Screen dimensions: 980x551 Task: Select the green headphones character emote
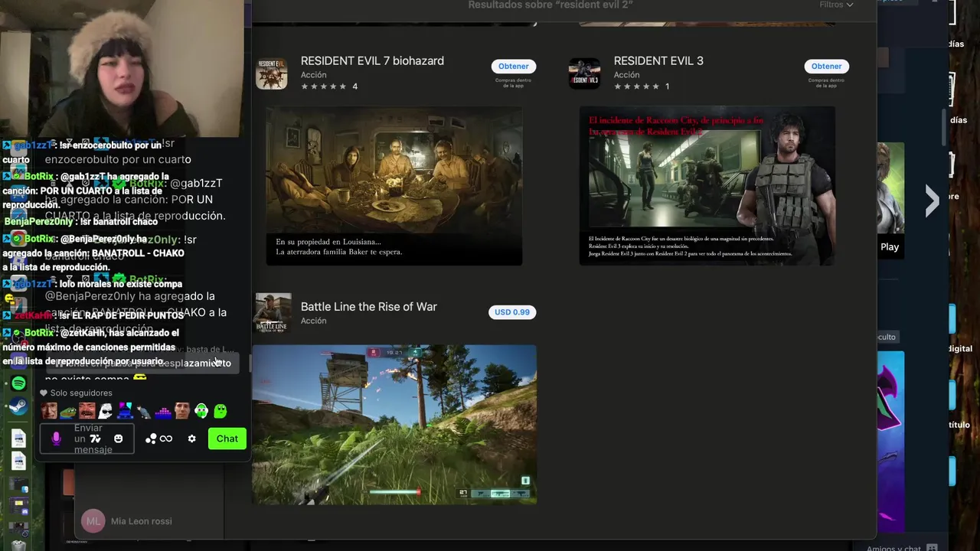201,411
